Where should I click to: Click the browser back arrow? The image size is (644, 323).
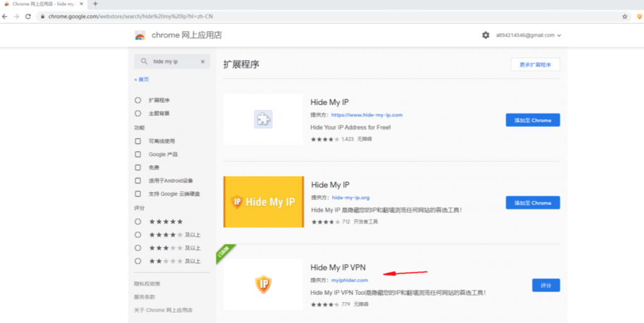[5, 16]
